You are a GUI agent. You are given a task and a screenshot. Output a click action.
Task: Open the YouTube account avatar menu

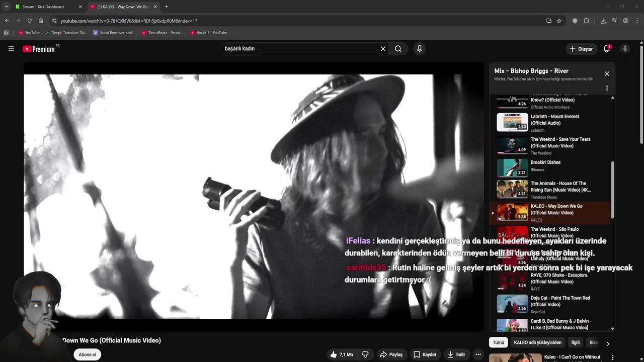point(625,49)
